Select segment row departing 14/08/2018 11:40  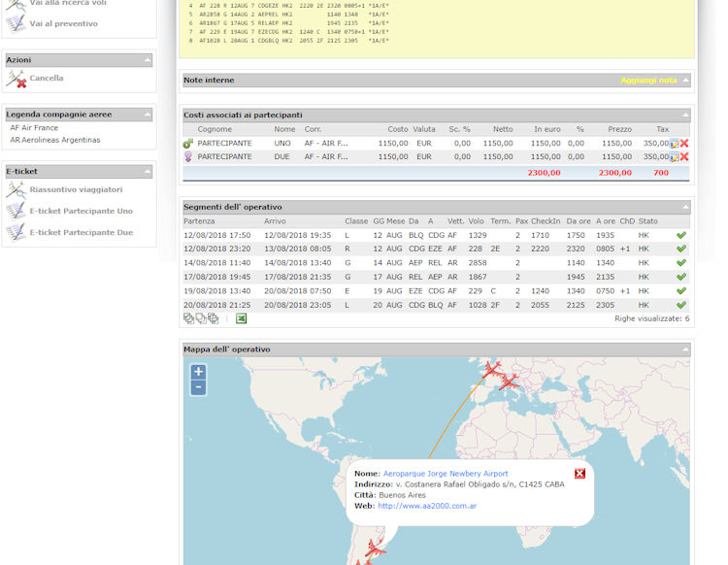click(x=436, y=263)
